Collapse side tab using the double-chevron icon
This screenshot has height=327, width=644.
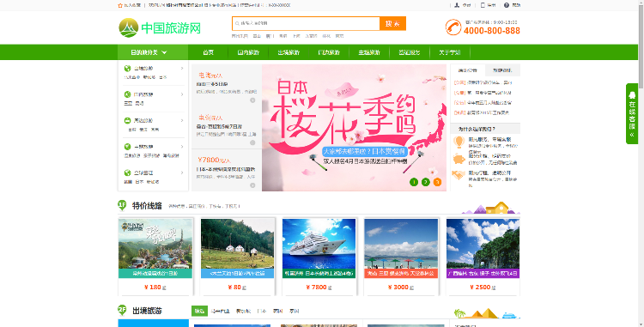point(632,135)
